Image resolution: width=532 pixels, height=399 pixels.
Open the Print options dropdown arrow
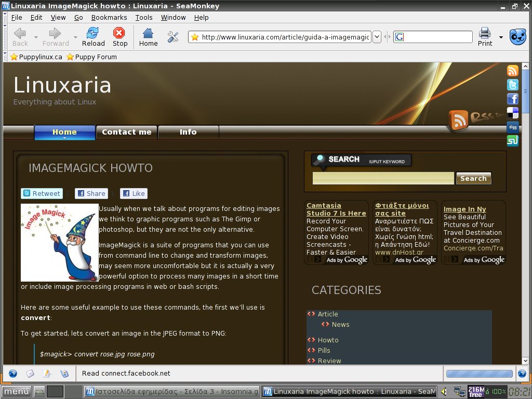click(501, 37)
